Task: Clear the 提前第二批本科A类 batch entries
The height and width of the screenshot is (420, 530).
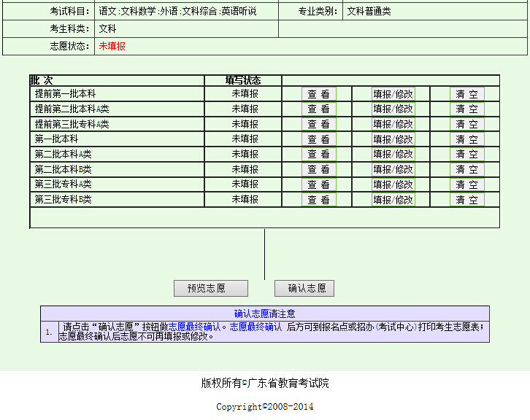Action: coord(466,109)
